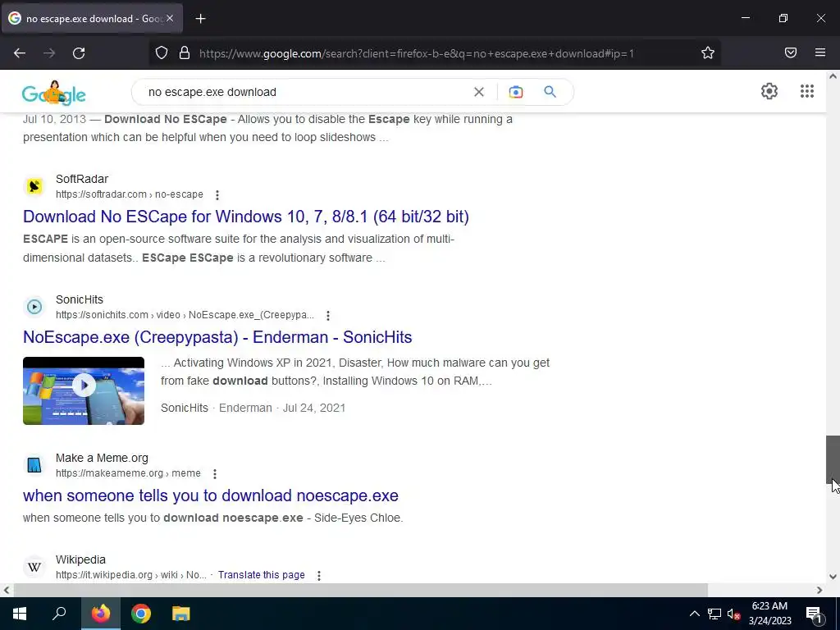Save page to Pocket

(791, 52)
